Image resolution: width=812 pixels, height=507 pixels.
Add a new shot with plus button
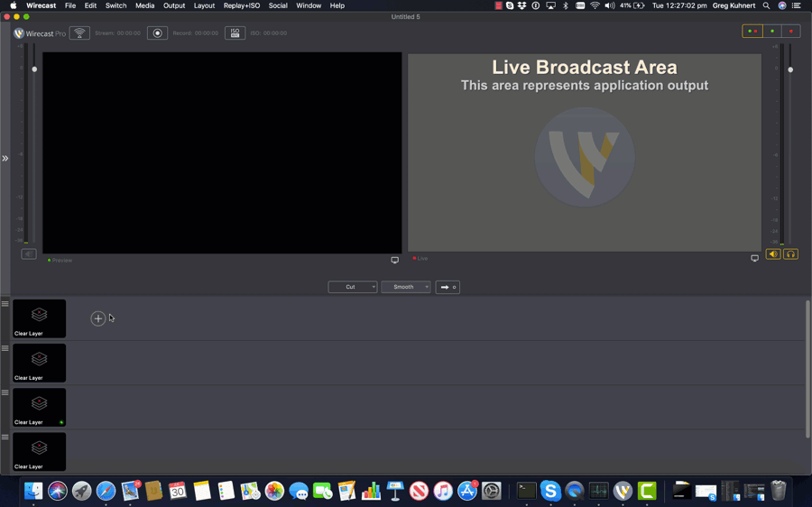(x=97, y=318)
